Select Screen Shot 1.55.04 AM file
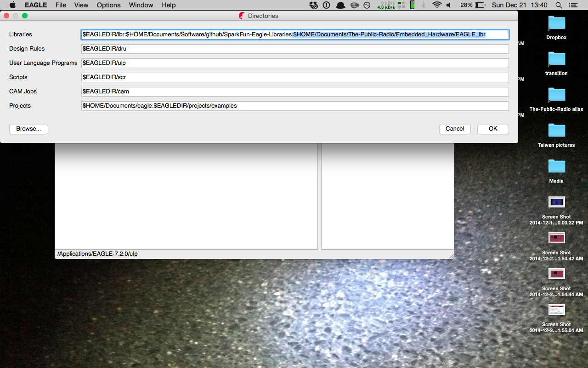 (556, 318)
